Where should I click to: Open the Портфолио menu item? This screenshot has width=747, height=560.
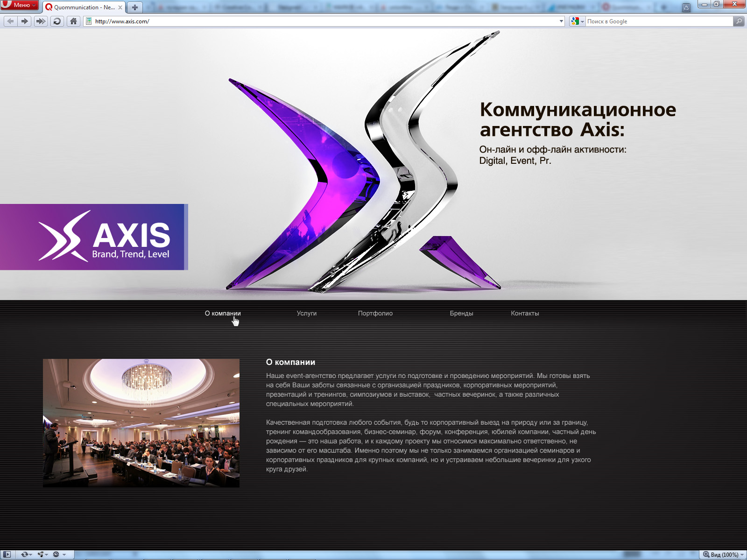[375, 313]
